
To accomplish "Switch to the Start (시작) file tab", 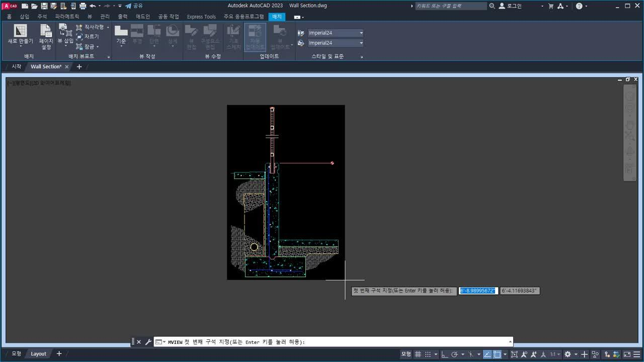I will tap(17, 66).
